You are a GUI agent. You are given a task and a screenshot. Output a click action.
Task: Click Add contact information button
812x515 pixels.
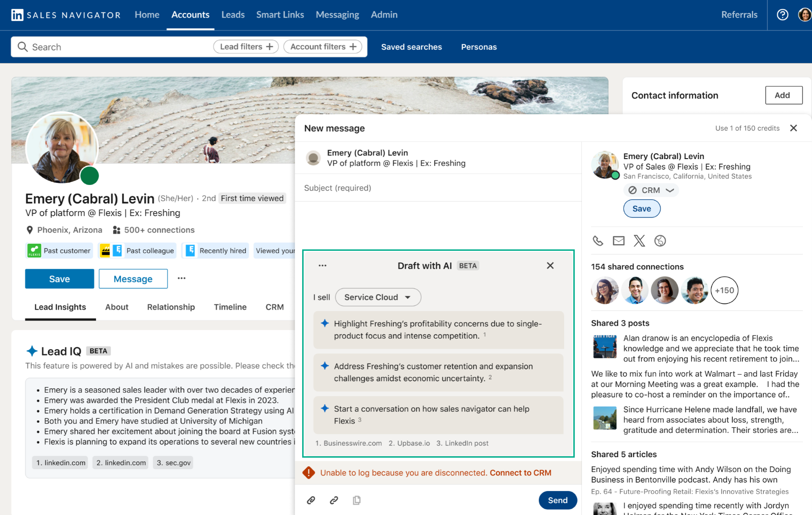coord(784,95)
